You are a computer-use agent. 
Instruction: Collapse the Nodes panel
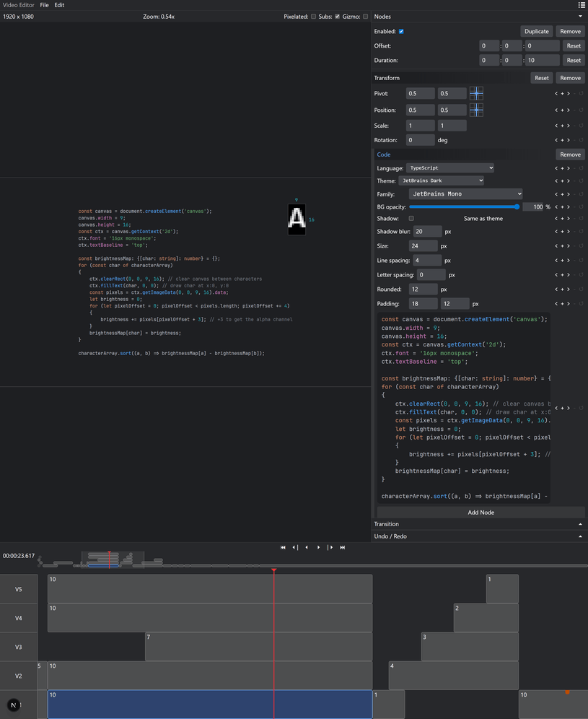click(580, 17)
